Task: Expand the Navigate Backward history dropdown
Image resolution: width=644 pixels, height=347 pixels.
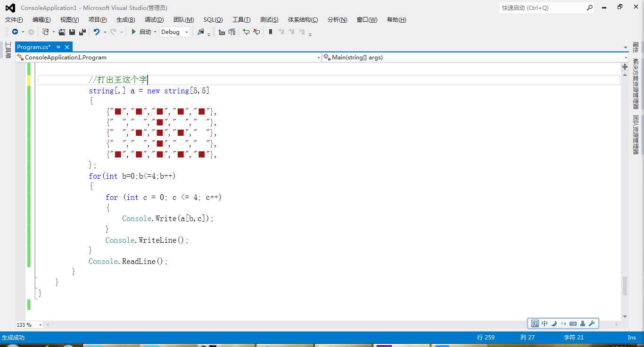Action: tap(23, 32)
